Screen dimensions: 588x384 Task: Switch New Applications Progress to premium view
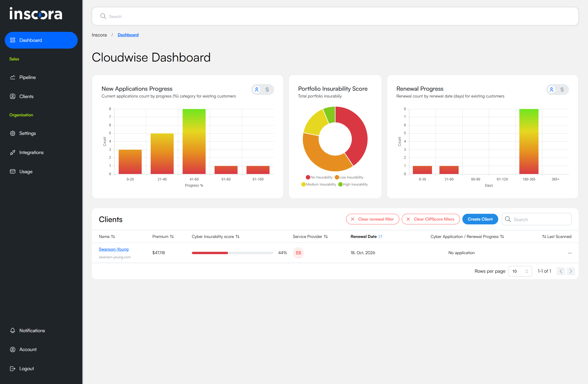coord(267,90)
